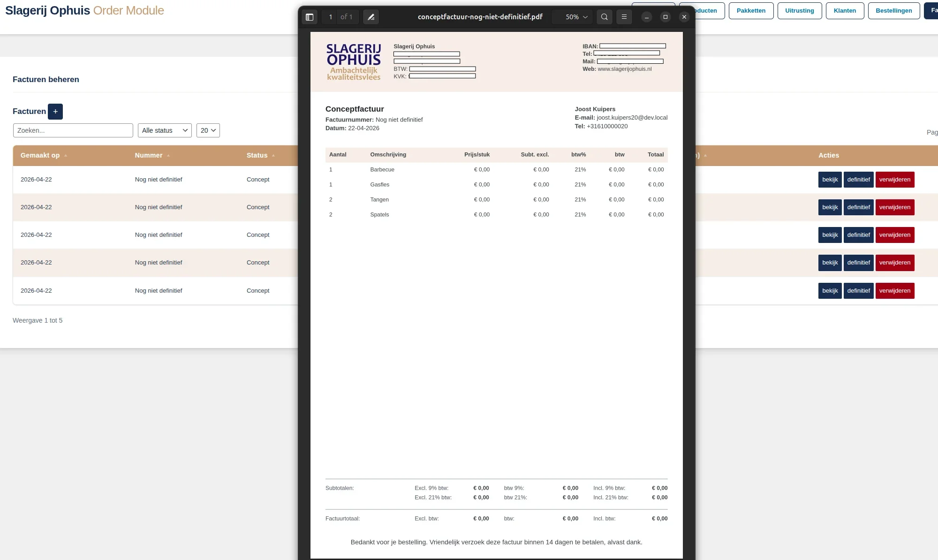Maximize the PDF viewer window
This screenshot has height=560, width=938.
coord(665,17)
